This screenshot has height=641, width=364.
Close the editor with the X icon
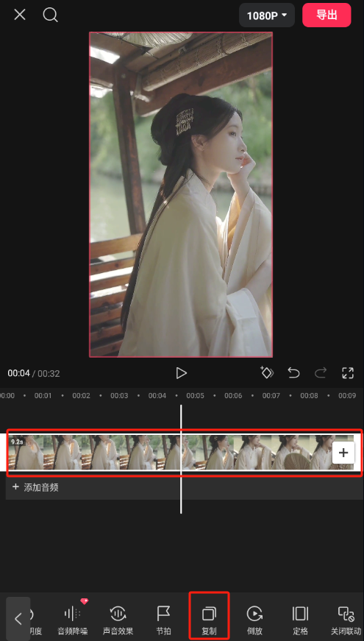[20, 15]
